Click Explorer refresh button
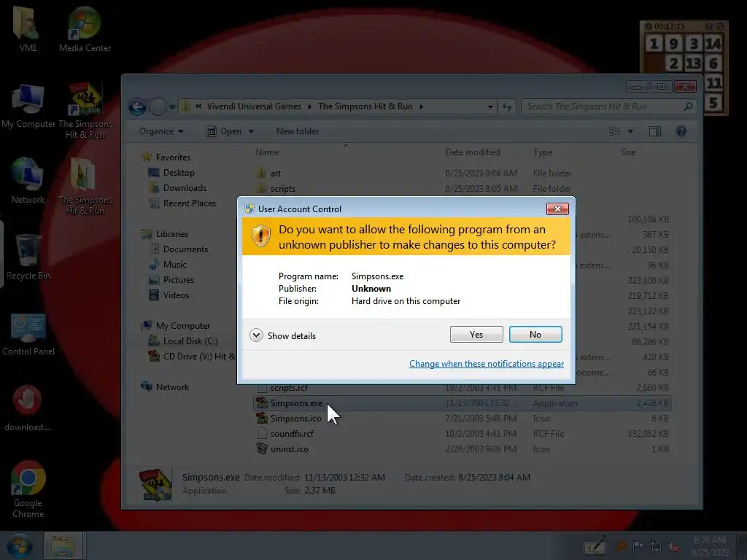Screen dimensions: 747x560 (x=507, y=106)
